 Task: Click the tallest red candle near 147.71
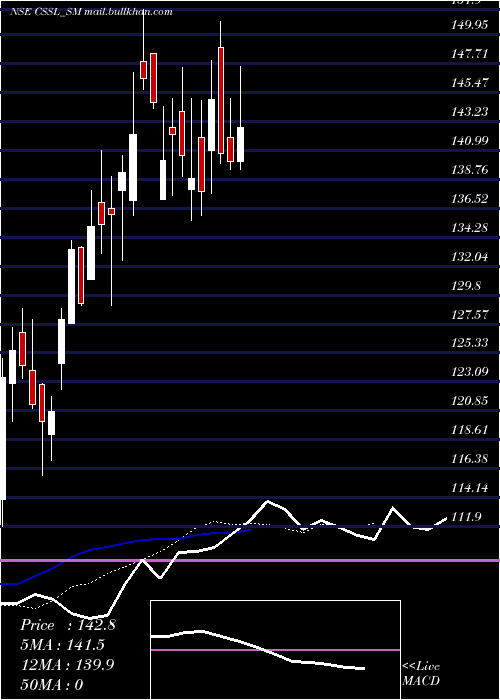(x=221, y=100)
